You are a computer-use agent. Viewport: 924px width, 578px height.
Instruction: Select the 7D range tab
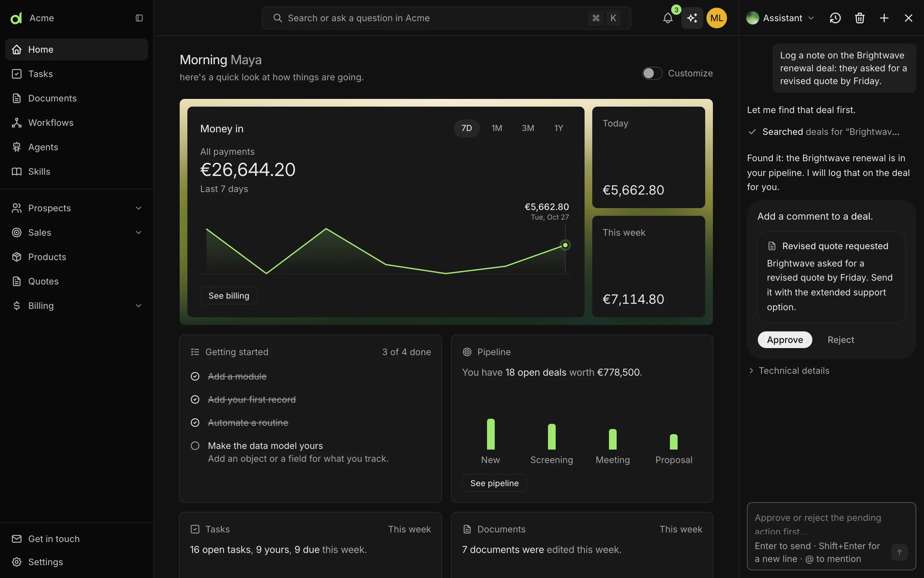click(466, 128)
